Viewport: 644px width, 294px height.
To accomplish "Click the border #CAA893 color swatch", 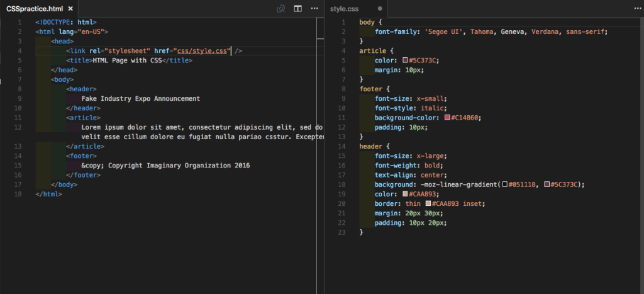I will coord(428,204).
